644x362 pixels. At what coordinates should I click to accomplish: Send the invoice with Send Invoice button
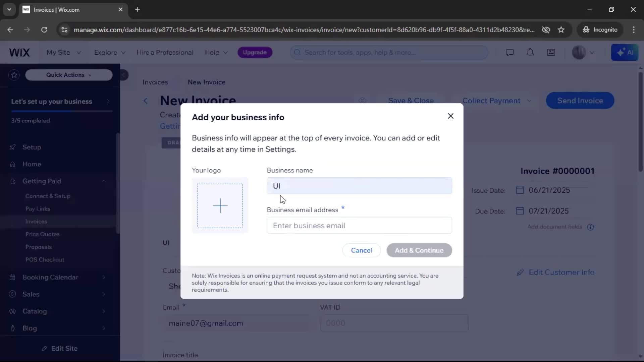(580, 101)
